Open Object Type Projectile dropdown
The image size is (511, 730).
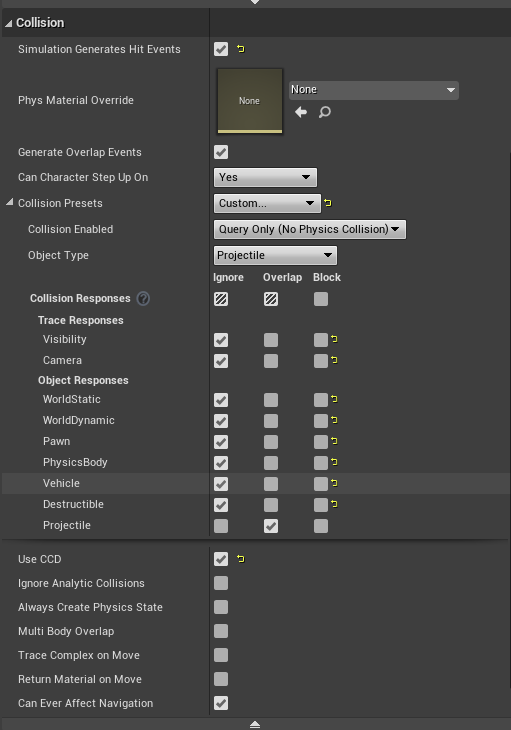(276, 255)
